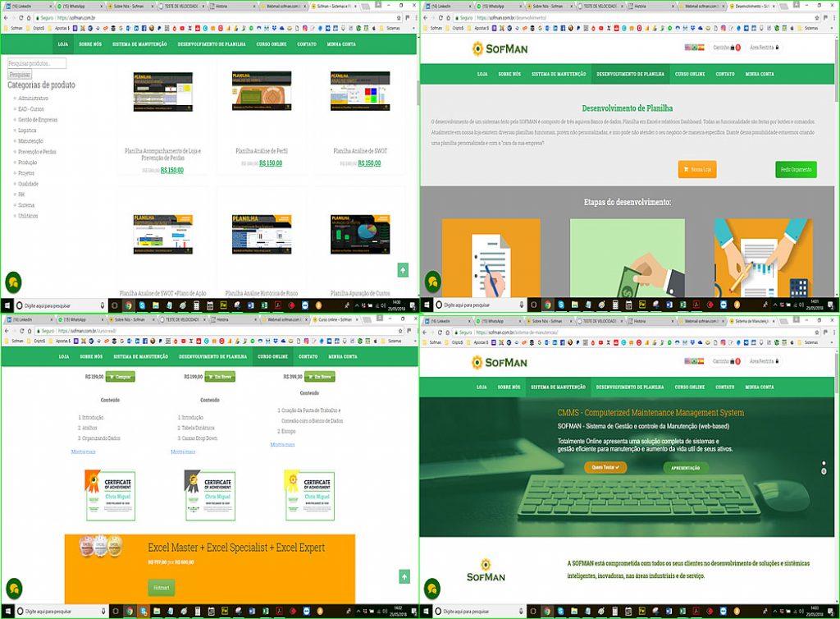The height and width of the screenshot is (619, 840).
Task: Open chat bubble icon in Curso Online window
Action: tap(14, 589)
